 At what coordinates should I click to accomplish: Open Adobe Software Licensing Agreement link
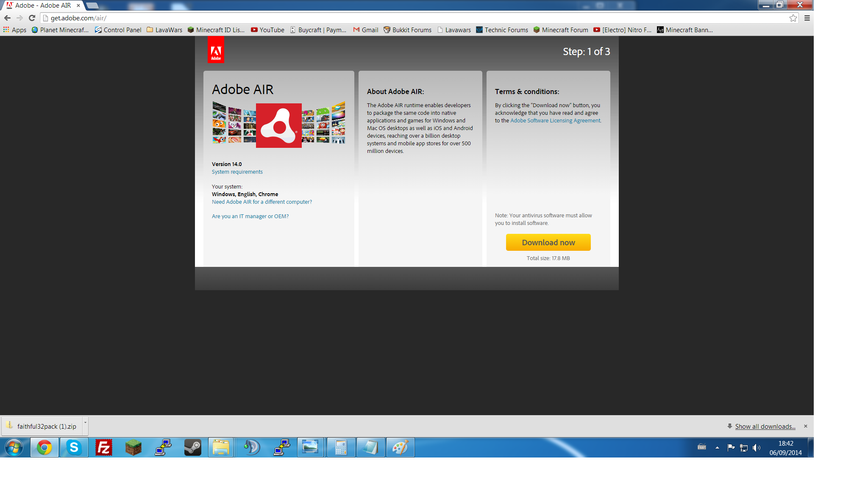coord(555,120)
